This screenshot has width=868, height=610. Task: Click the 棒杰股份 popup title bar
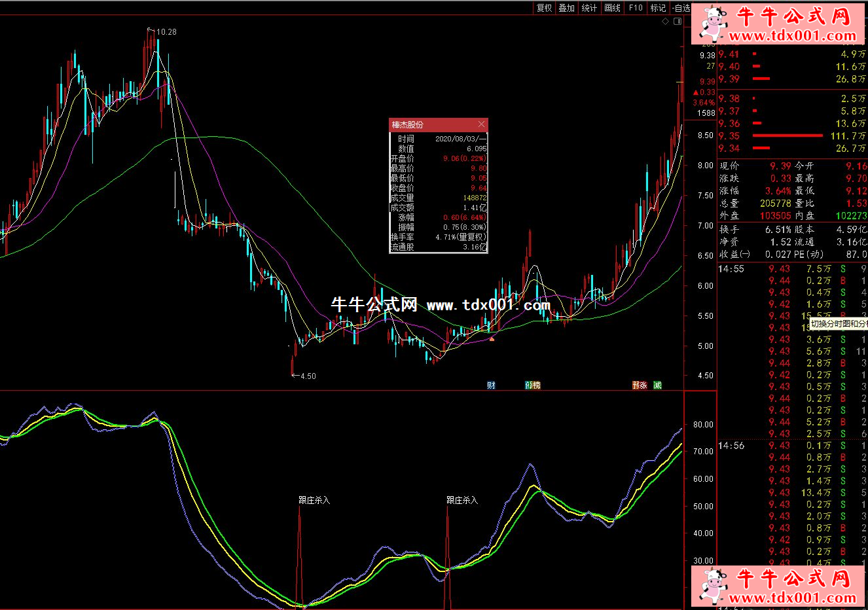[x=439, y=124]
